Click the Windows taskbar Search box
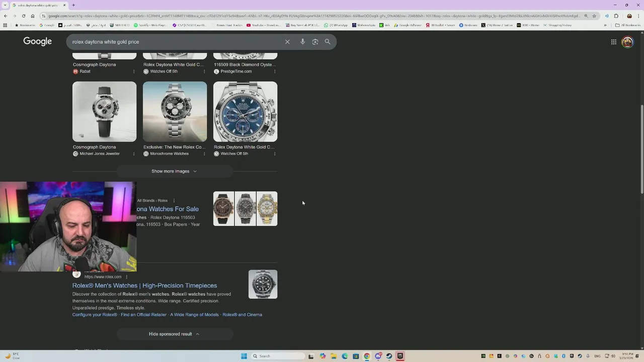The height and width of the screenshot is (362, 644). (x=278, y=356)
